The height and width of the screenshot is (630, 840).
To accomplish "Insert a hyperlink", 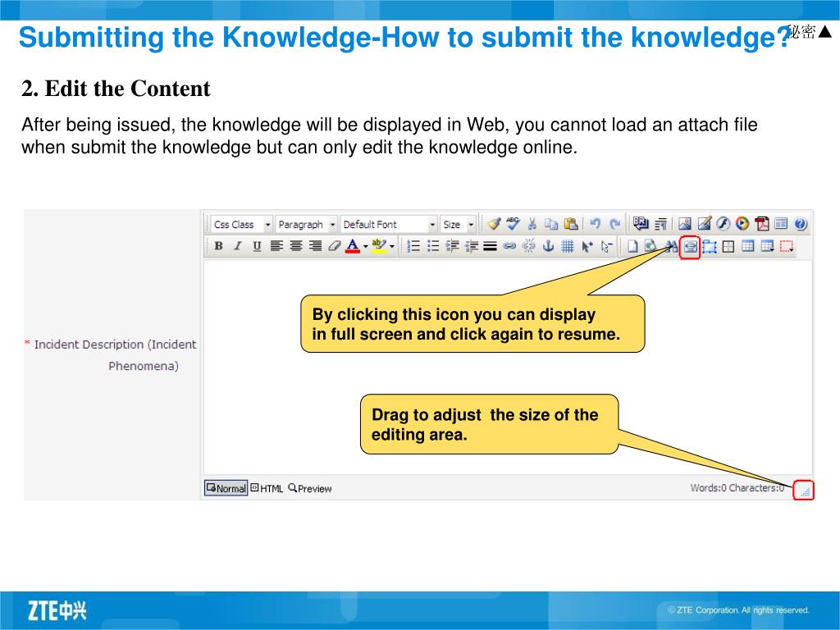I will [x=509, y=246].
